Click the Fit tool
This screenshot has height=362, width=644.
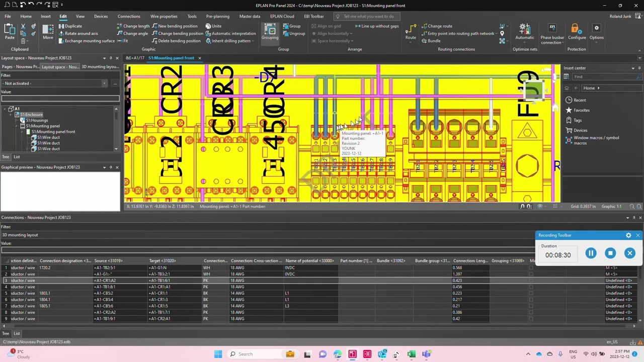(122, 41)
